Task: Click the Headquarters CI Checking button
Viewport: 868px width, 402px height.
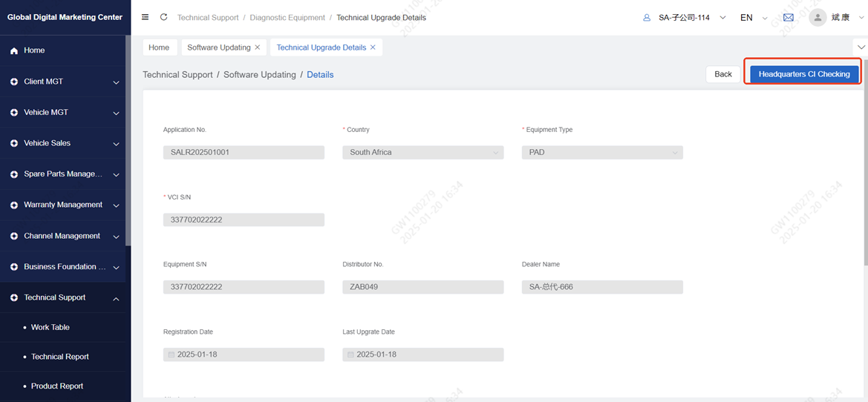Action: coord(803,74)
